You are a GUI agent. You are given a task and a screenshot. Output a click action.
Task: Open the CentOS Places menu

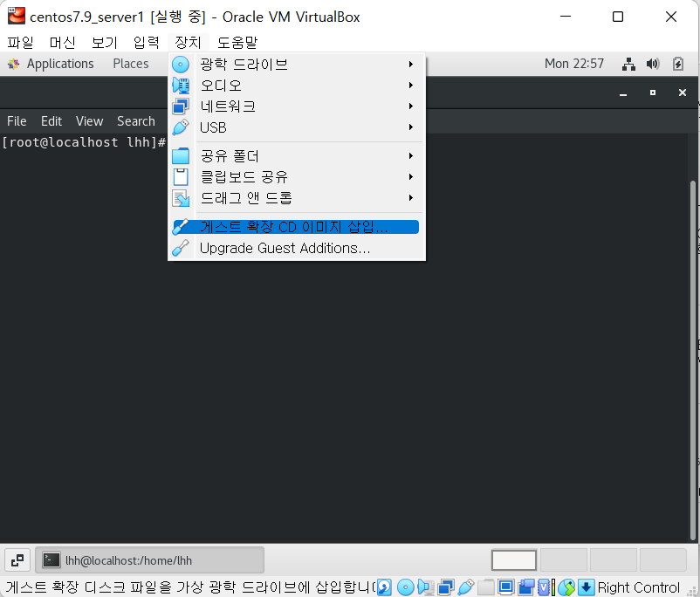[131, 64]
